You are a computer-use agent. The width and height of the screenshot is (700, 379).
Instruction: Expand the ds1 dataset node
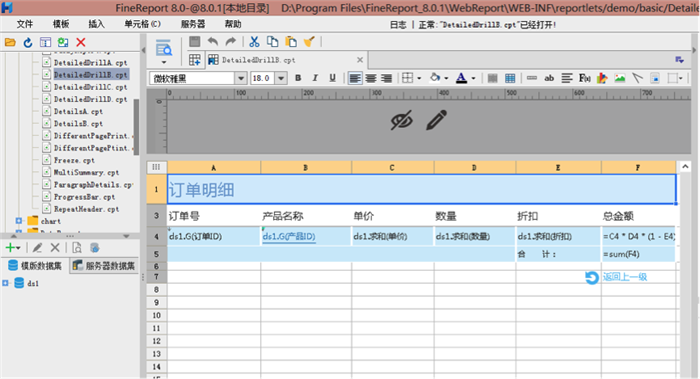(x=5, y=283)
